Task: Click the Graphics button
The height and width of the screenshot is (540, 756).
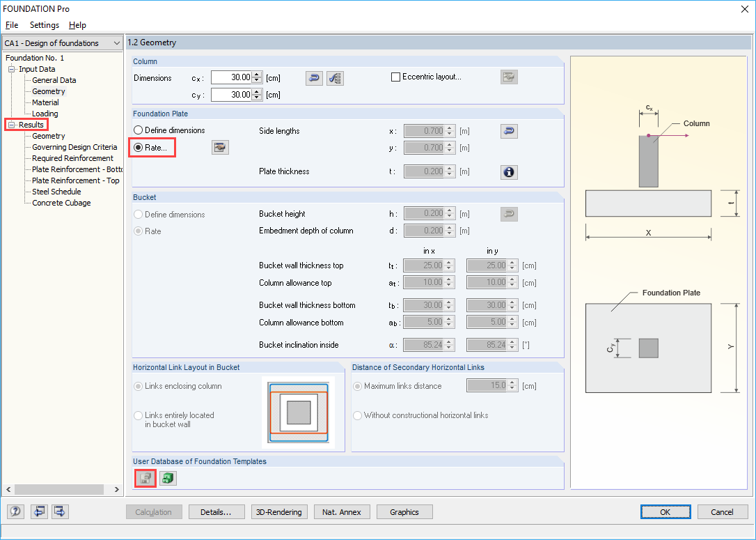Action: click(x=404, y=512)
